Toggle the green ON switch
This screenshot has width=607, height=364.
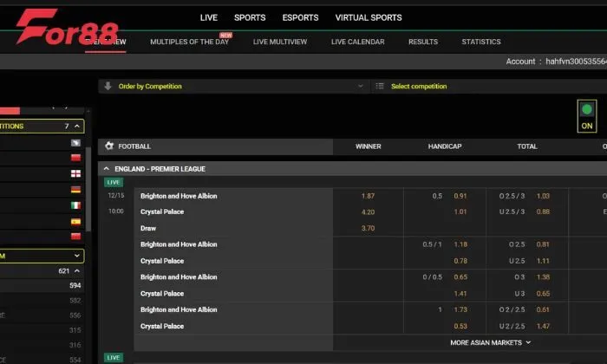point(587,117)
